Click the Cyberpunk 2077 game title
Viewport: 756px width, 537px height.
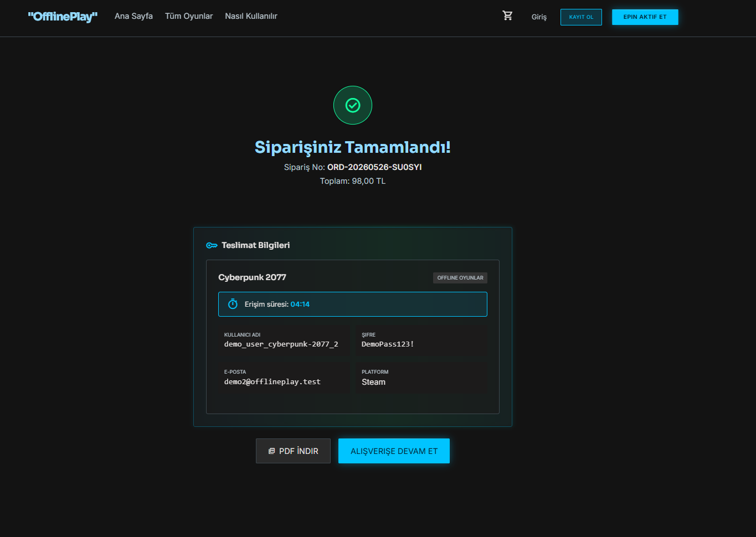tap(252, 277)
